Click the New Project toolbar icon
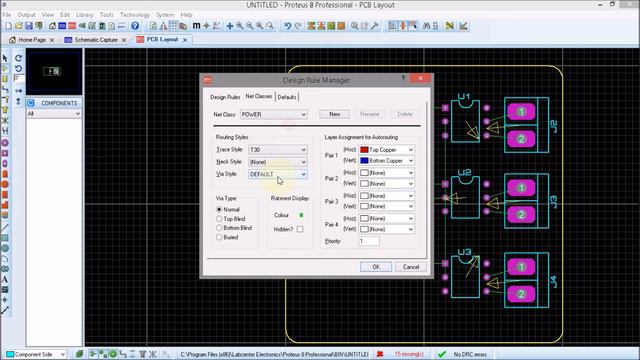 click(x=9, y=26)
